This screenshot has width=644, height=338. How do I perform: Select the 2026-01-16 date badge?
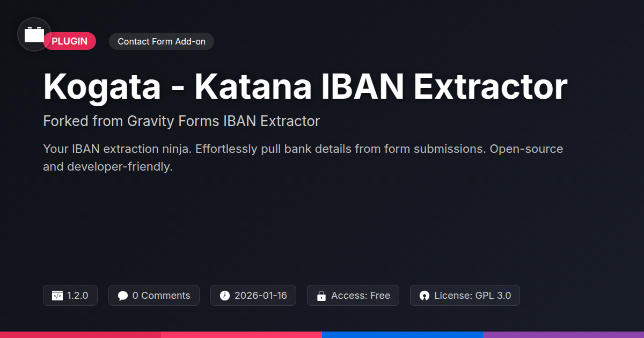click(x=253, y=296)
